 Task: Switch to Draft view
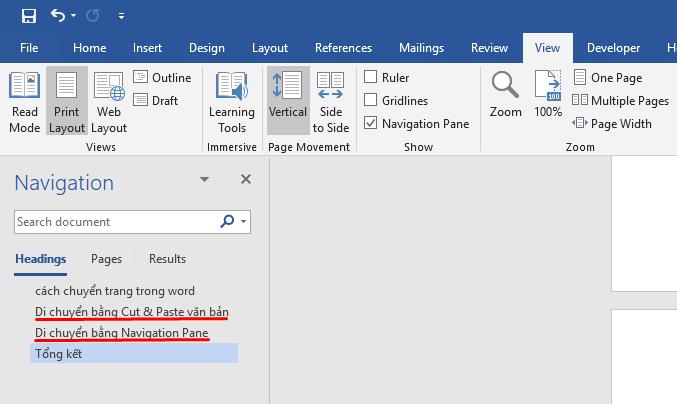click(x=156, y=101)
